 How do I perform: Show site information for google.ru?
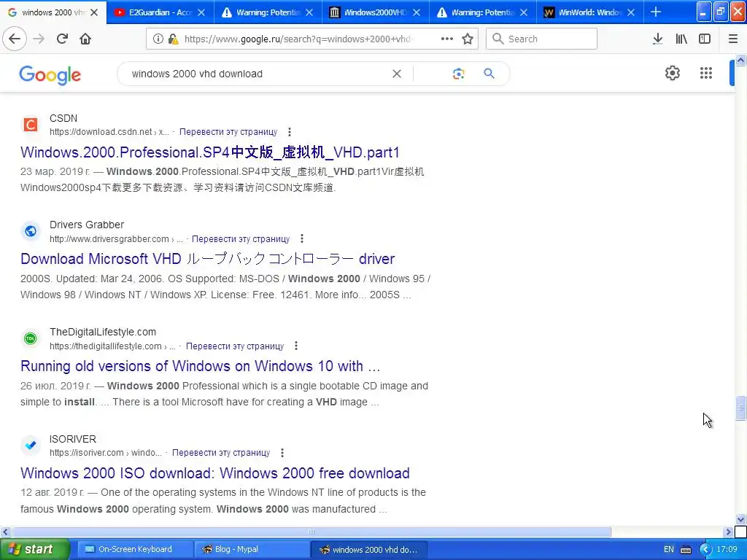coord(158,39)
